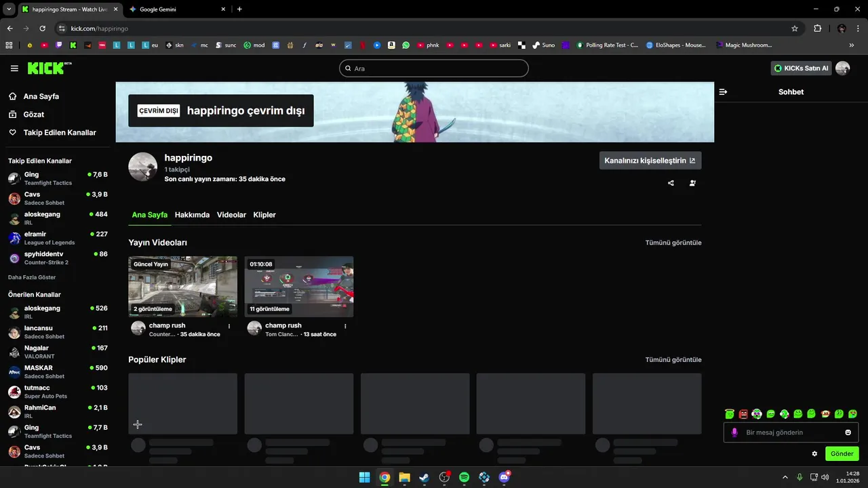Image resolution: width=868 pixels, height=488 pixels.
Task: Open Windows Start menu
Action: [364, 477]
